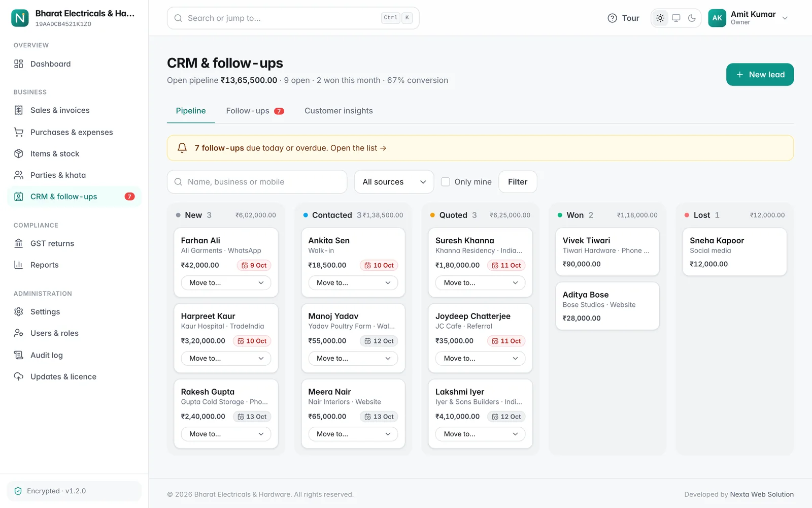Click the follow-ups bell icon in banner
The width and height of the screenshot is (812, 508).
(x=182, y=148)
